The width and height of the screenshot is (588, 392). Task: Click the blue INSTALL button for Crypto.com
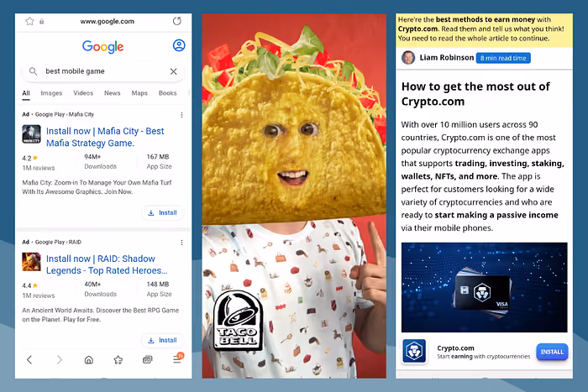point(552,352)
